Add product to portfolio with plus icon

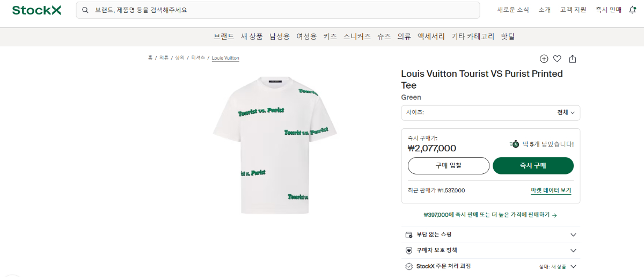[x=544, y=59]
